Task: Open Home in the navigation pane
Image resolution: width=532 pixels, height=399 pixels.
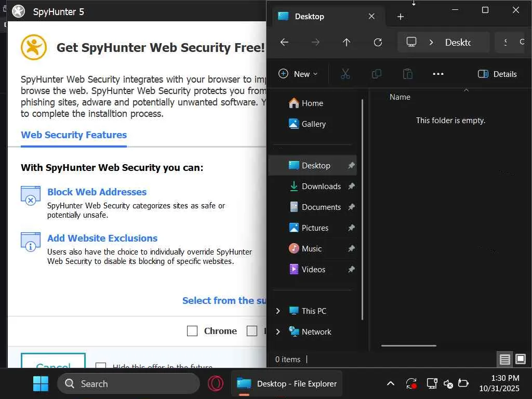Action: [312, 103]
